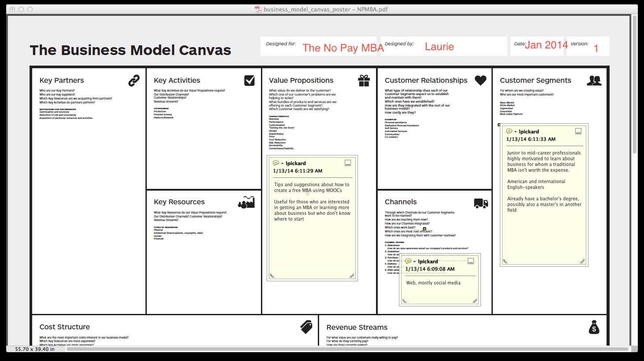Click 'Junior to mid-career professionals' note text
This screenshot has height=361, width=644.
(544, 162)
